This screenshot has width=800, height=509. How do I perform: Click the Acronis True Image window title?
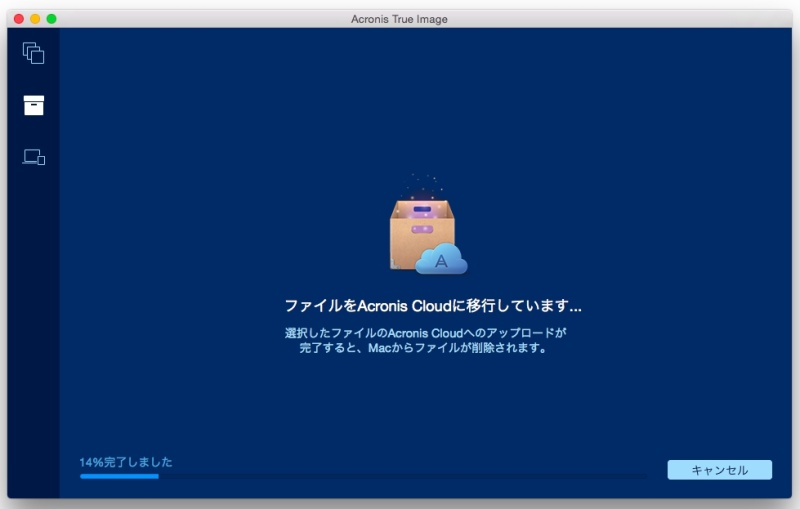pos(399,19)
